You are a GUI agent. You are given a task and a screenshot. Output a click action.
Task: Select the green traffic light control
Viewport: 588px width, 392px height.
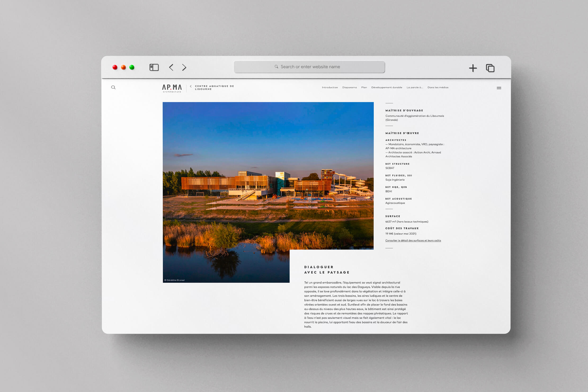(x=132, y=67)
